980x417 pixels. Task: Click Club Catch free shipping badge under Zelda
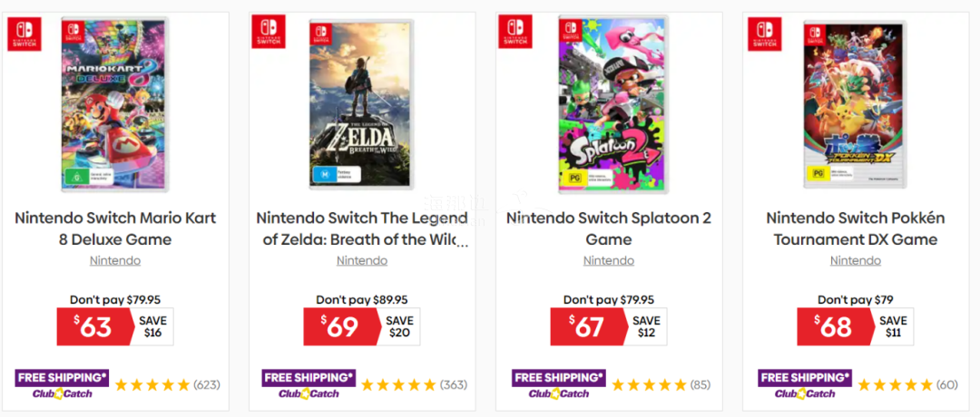tap(308, 383)
